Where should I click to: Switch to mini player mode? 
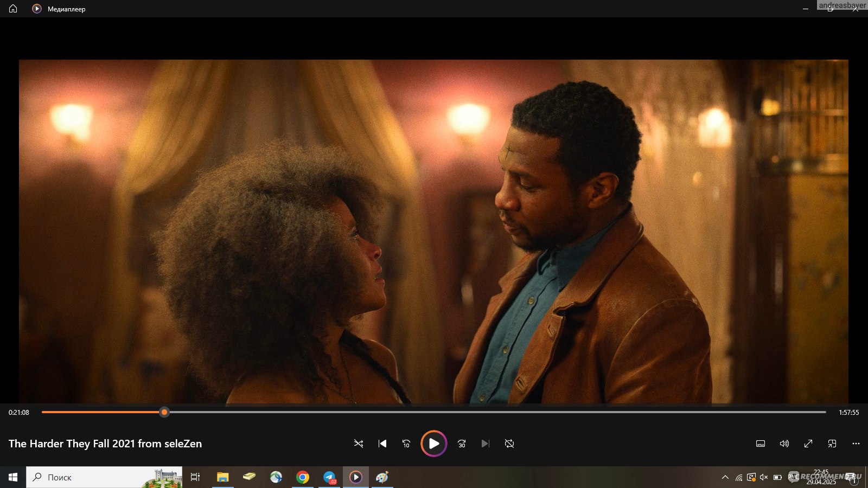pyautogui.click(x=832, y=444)
